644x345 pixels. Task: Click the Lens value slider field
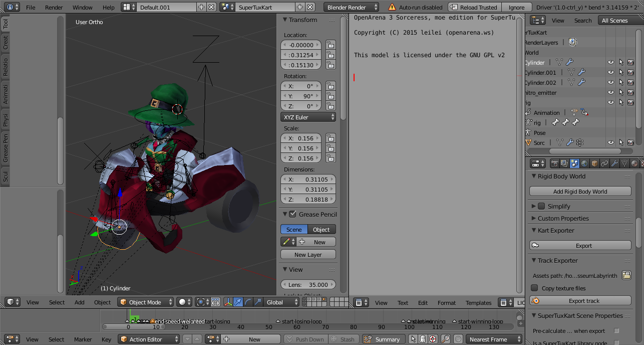pyautogui.click(x=308, y=285)
